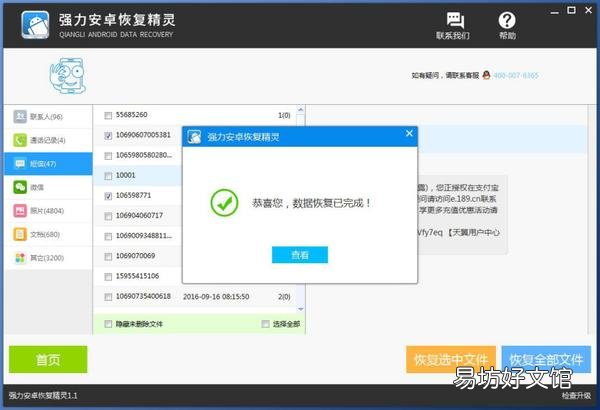This screenshot has height=410, width=600.
Task: Check the box for 15955415106
Action: 108,276
